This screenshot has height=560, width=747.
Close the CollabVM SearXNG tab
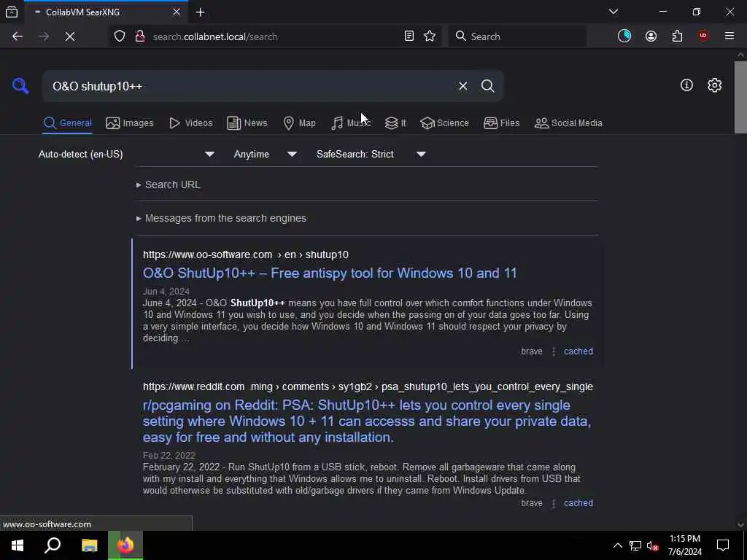click(x=177, y=12)
